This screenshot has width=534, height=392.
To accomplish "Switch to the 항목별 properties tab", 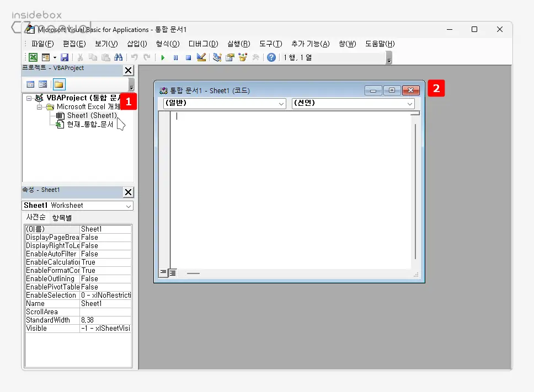I will tap(61, 218).
